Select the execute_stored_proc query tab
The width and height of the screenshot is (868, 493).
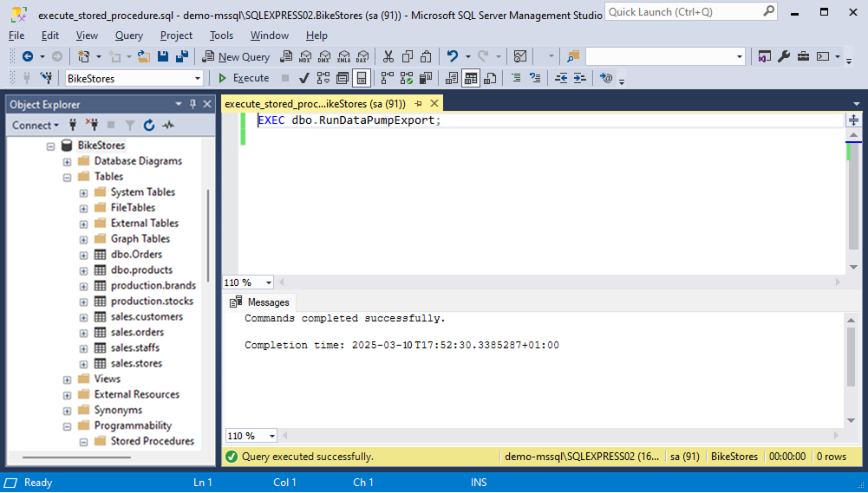coord(315,103)
